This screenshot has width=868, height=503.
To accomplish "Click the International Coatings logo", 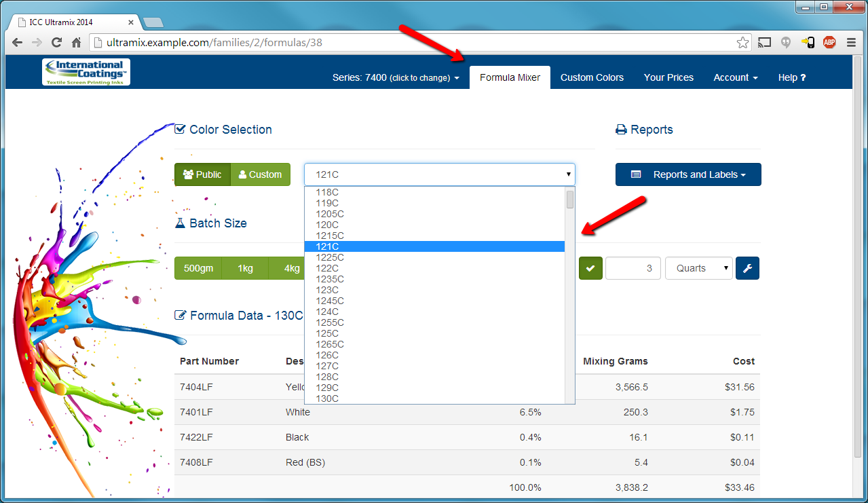I will point(86,72).
